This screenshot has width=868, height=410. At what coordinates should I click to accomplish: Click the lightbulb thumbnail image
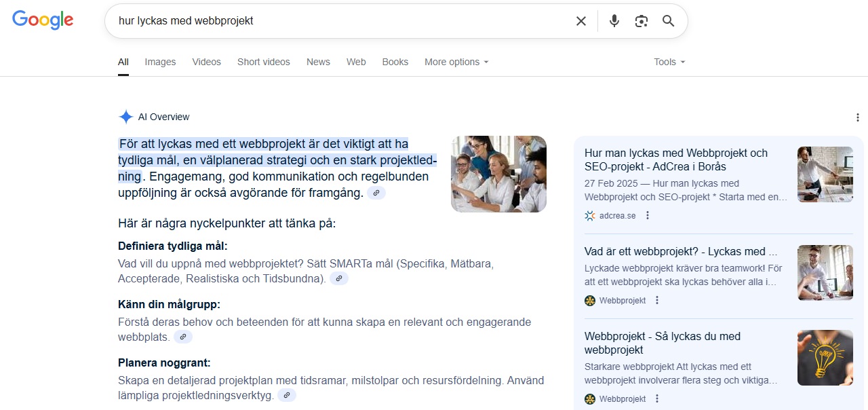pos(825,358)
